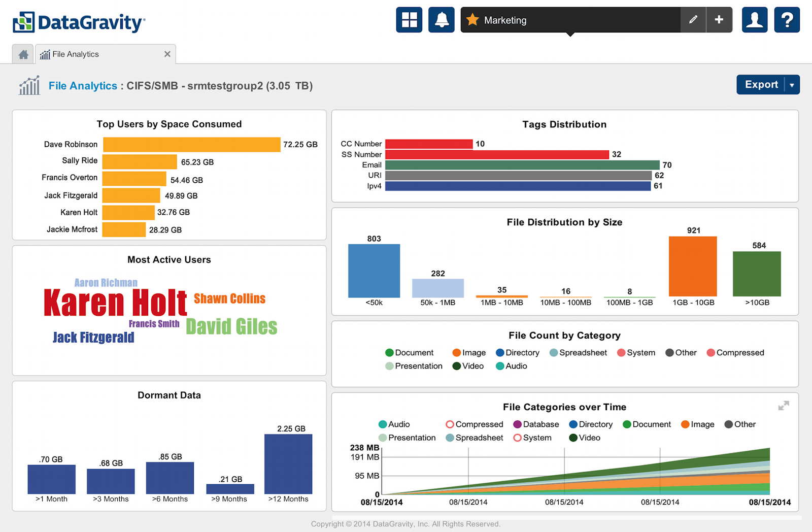This screenshot has height=532, width=812.
Task: Click the pencil edit icon beside Marketing
Action: (693, 20)
